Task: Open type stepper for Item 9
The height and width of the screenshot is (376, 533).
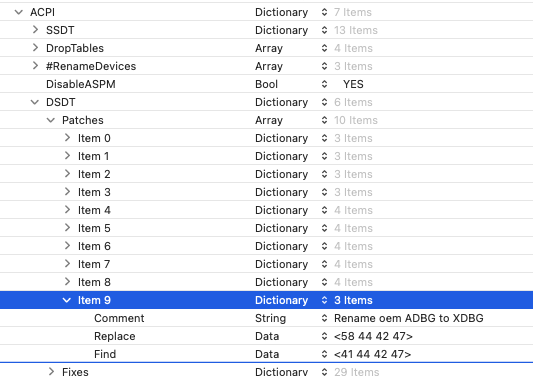Action: pyautogui.click(x=324, y=301)
